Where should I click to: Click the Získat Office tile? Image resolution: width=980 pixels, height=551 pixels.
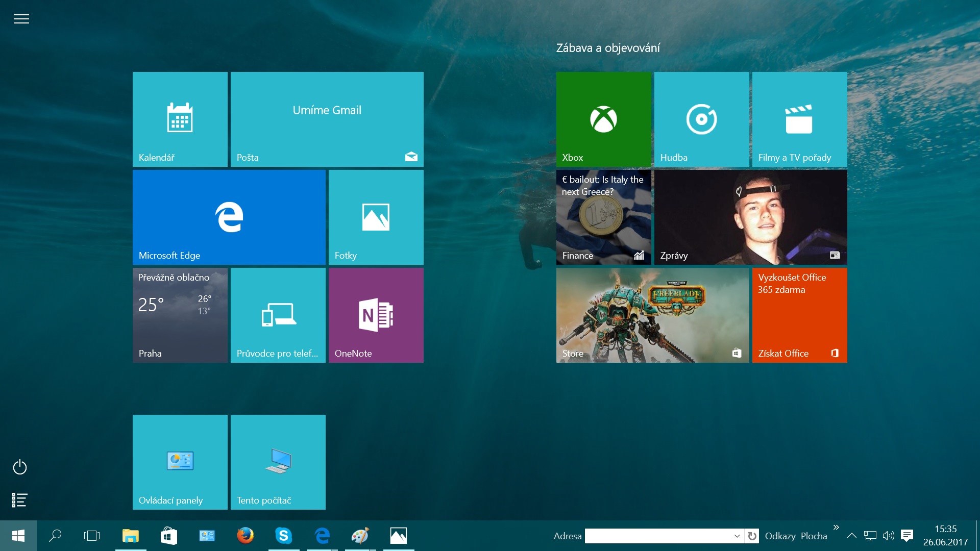click(x=799, y=315)
